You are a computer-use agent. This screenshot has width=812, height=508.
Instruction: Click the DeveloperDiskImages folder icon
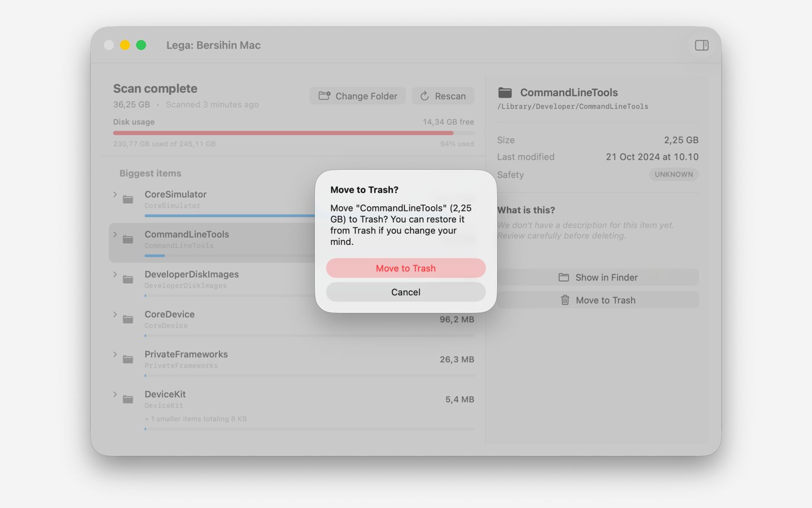(128, 279)
